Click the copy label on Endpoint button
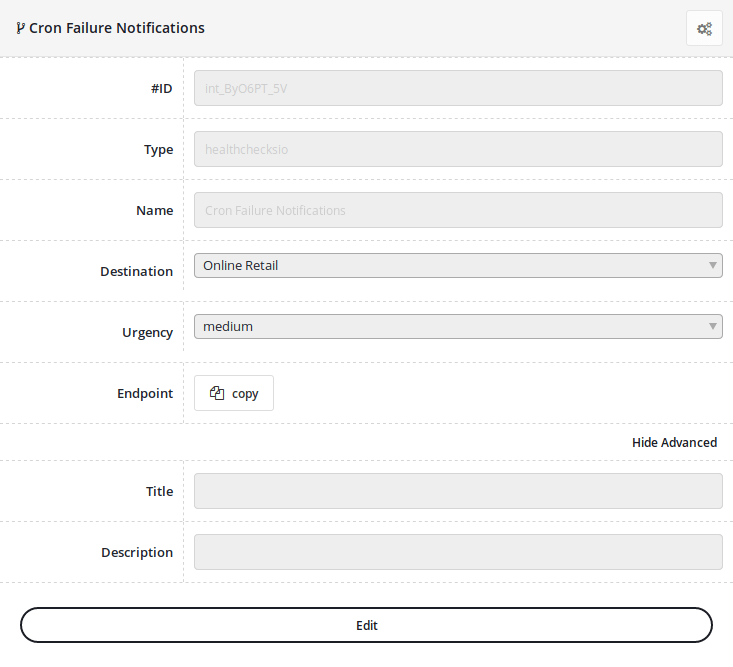 (x=245, y=394)
